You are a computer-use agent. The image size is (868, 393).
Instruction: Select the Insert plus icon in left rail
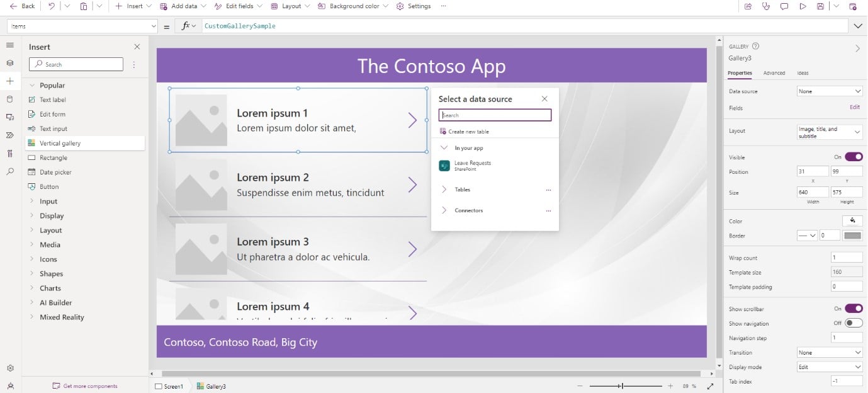(x=10, y=81)
